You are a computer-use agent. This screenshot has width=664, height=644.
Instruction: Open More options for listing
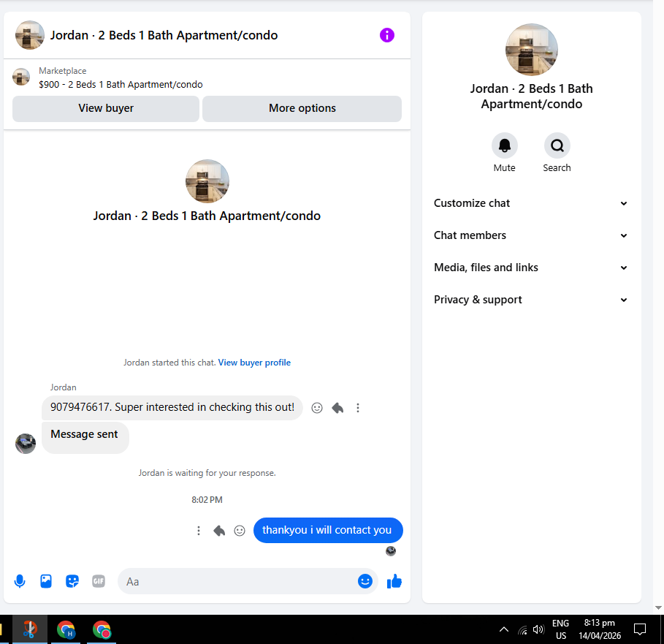(x=302, y=108)
